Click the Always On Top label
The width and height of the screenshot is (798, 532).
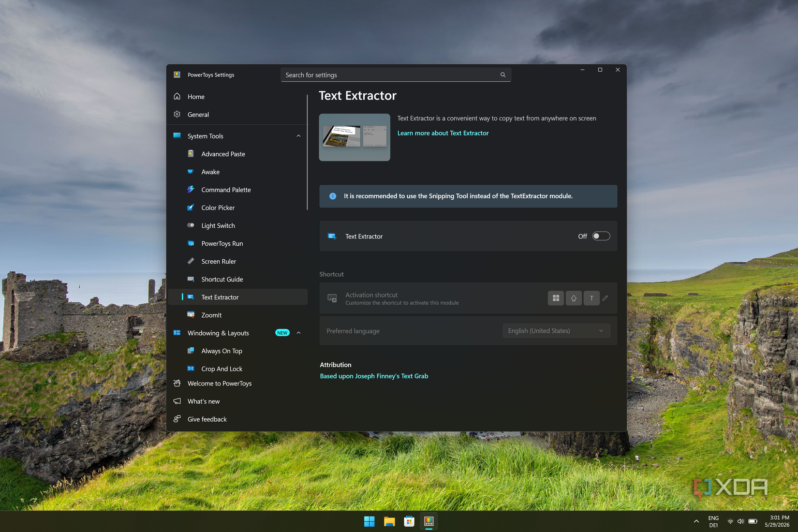click(x=222, y=351)
